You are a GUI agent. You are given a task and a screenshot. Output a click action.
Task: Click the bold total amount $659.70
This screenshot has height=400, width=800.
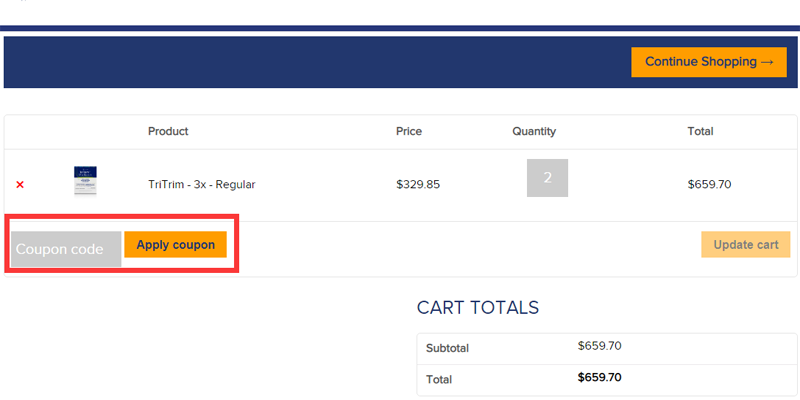[x=600, y=378]
